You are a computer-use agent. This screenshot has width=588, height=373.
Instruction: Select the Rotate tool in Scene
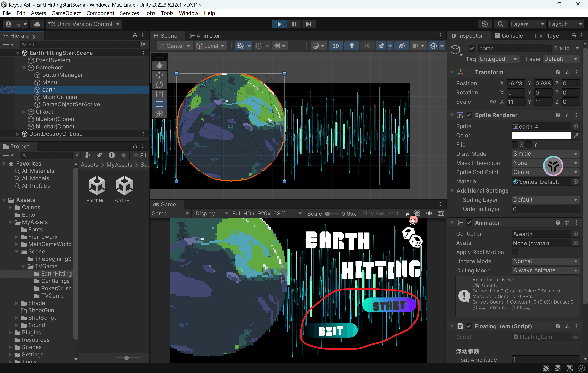click(x=159, y=85)
